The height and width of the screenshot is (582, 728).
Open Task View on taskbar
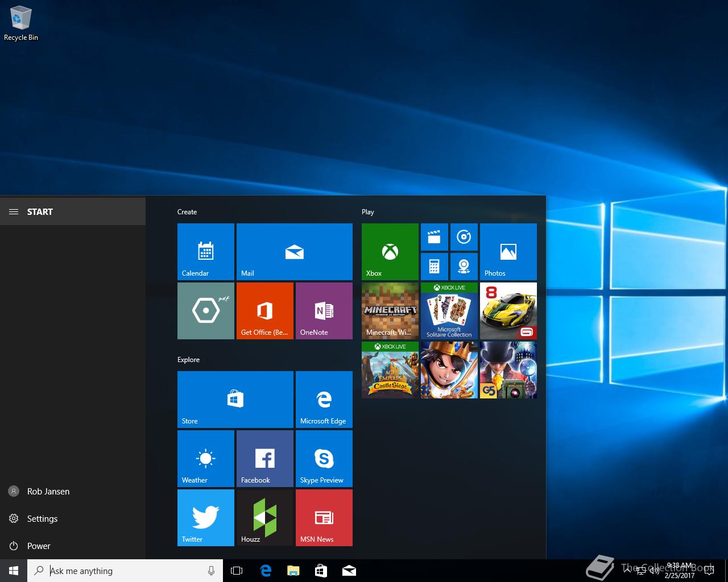(237, 571)
